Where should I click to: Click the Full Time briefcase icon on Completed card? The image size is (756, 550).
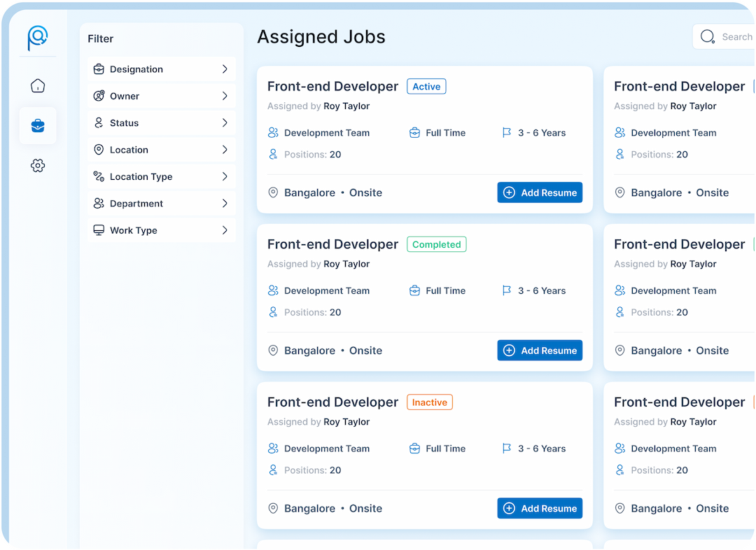pyautogui.click(x=414, y=290)
